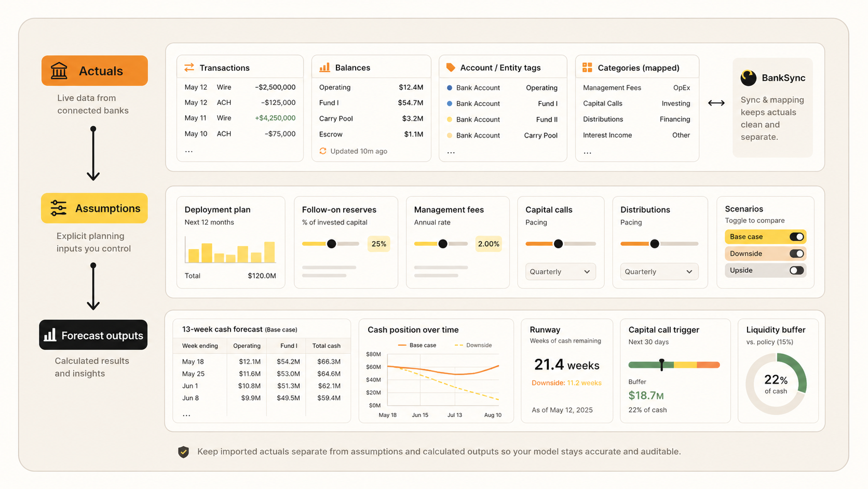
Task: Adjust the Capital calls pacing slider handle
Action: [558, 244]
